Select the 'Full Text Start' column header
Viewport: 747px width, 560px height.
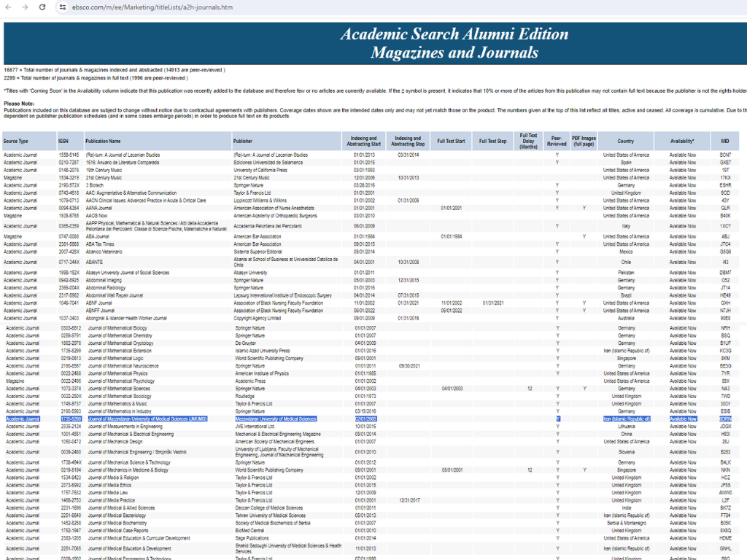(x=451, y=141)
